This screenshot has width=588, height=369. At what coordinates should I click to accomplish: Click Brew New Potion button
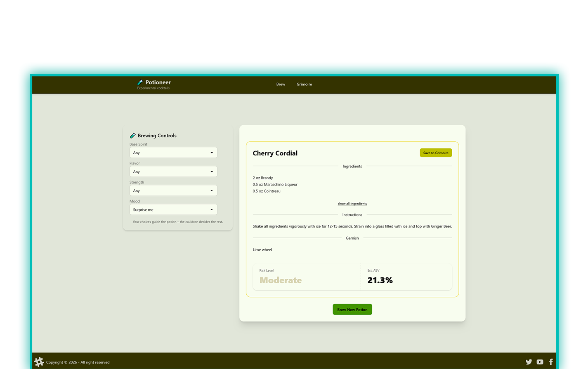point(352,310)
